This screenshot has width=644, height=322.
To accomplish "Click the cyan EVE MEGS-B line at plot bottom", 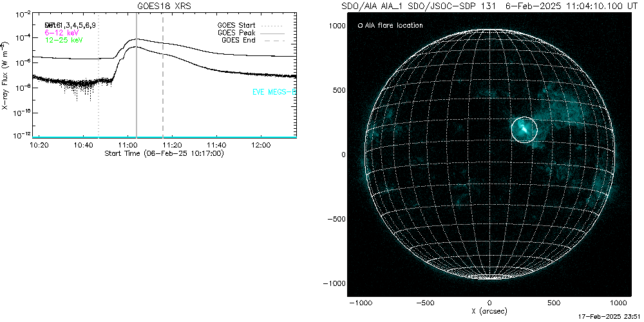I will [x=164, y=137].
